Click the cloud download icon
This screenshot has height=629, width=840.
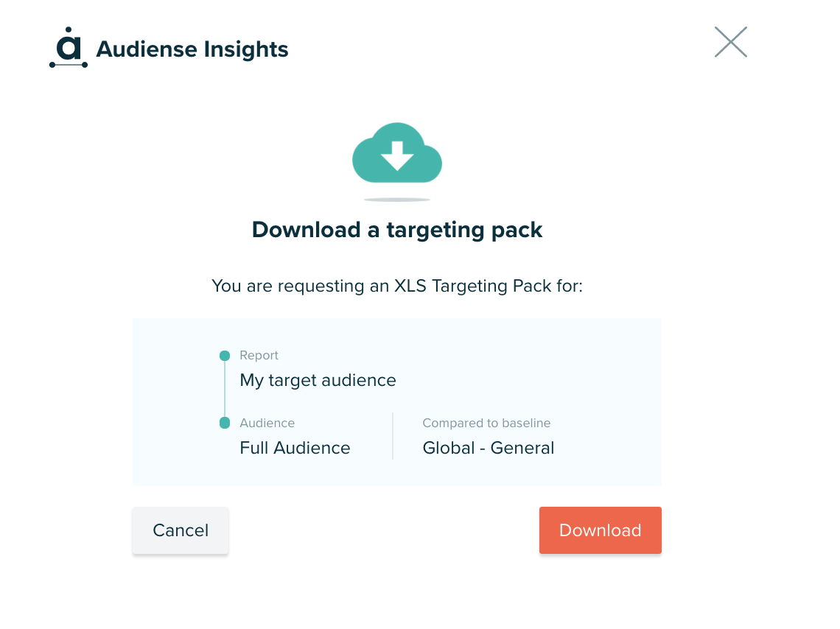(397, 154)
